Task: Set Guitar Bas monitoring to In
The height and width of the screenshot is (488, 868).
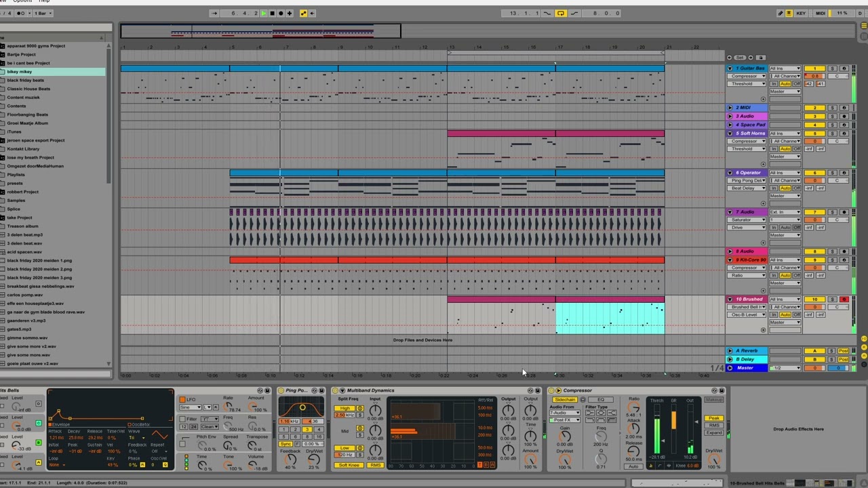Action: (774, 84)
